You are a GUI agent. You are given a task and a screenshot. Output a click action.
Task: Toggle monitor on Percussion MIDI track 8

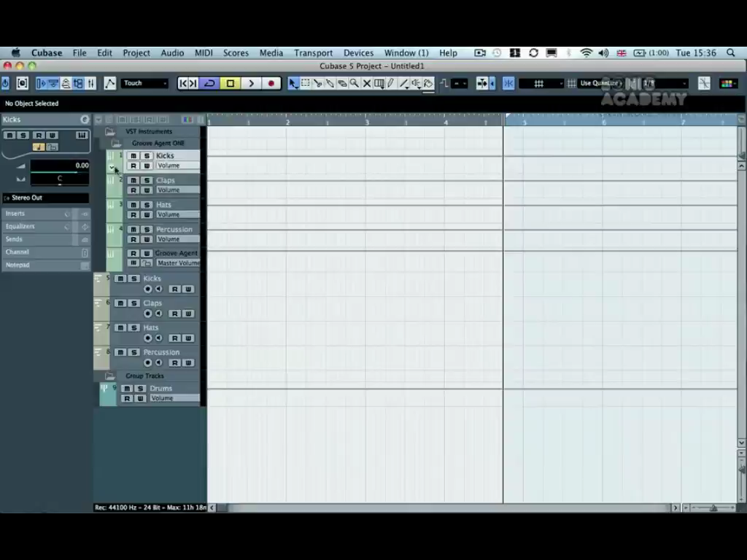pyautogui.click(x=158, y=363)
